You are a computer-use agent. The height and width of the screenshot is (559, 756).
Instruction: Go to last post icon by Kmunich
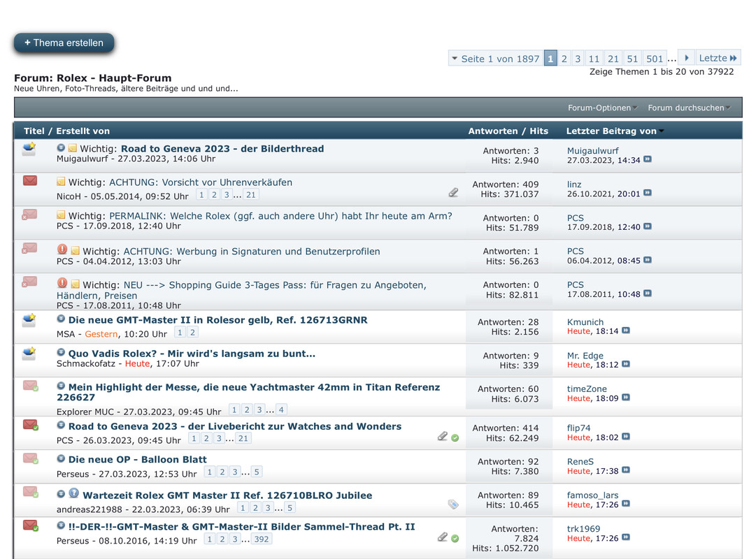click(626, 331)
